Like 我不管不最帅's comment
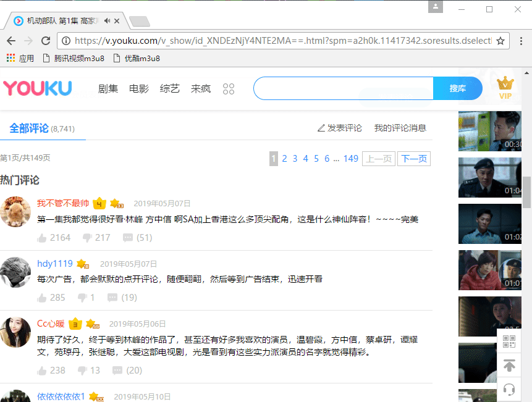 pyautogui.click(x=42, y=238)
